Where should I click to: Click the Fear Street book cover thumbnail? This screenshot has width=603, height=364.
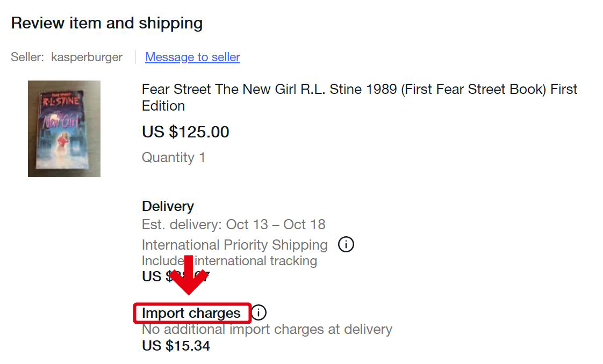point(64,129)
